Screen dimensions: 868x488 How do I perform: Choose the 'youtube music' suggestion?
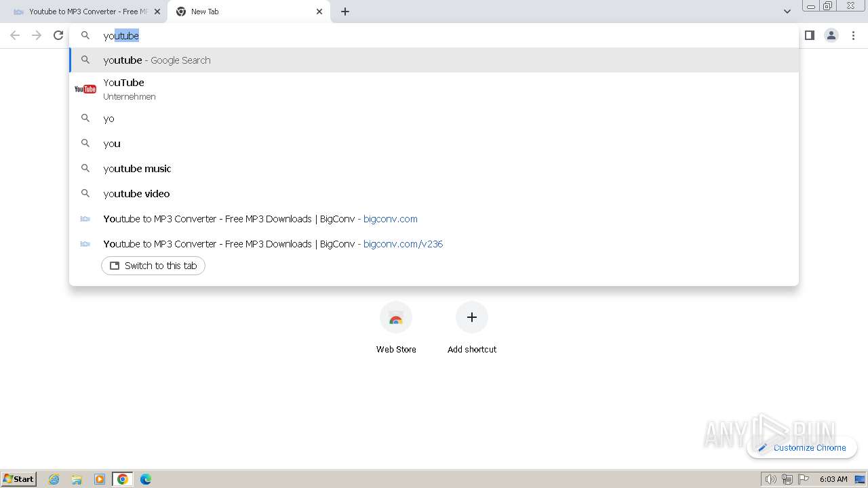(434, 169)
